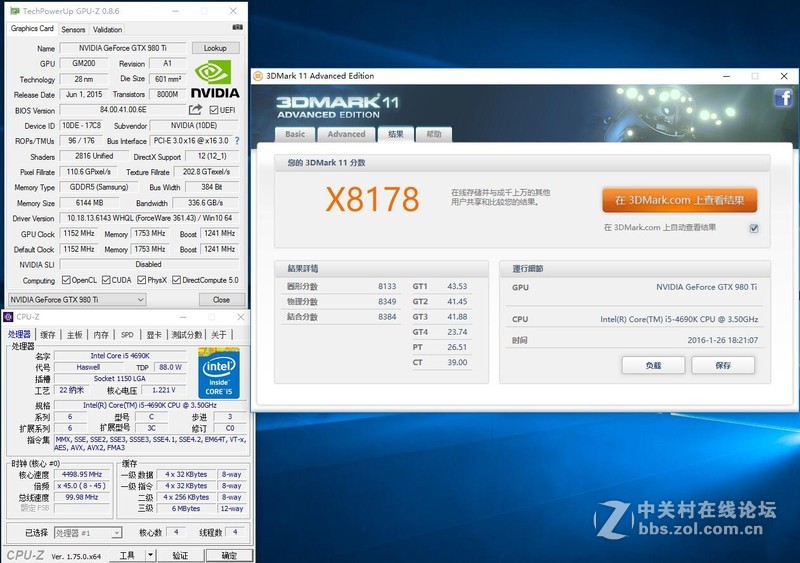Click the timestamp 2016-1-26 18:21:07
Image resolution: width=800 pixels, height=563 pixels.
tap(722, 340)
